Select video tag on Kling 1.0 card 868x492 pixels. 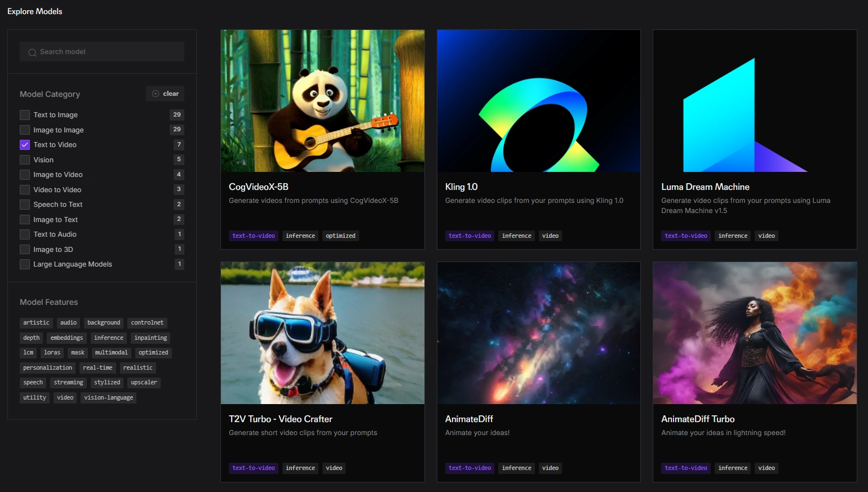coord(550,236)
